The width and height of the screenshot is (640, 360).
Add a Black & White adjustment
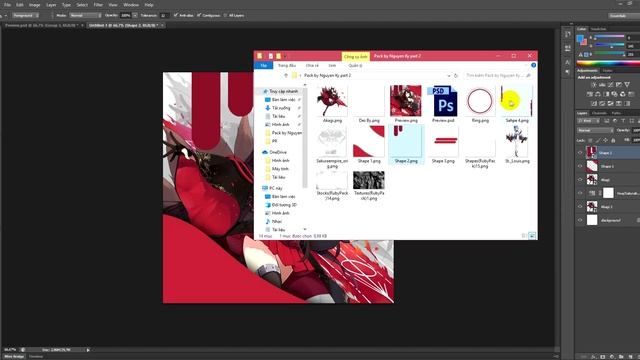click(x=606, y=94)
